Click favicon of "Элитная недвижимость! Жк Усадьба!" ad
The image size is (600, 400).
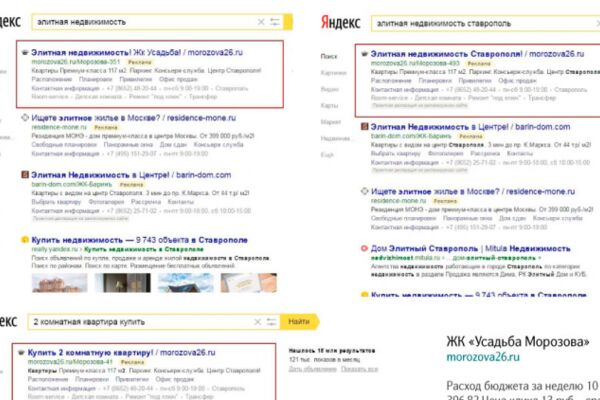(x=25, y=52)
